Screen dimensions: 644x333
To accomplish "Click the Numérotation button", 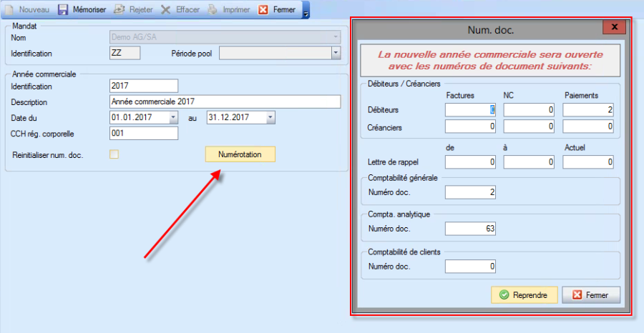I will [240, 154].
